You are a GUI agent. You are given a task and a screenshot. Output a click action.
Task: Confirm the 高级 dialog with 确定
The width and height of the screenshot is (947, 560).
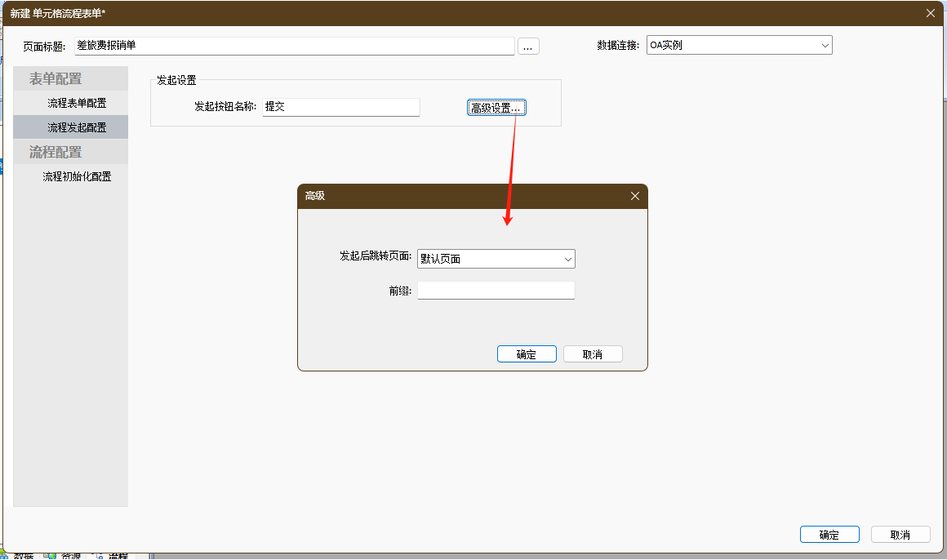pos(527,354)
